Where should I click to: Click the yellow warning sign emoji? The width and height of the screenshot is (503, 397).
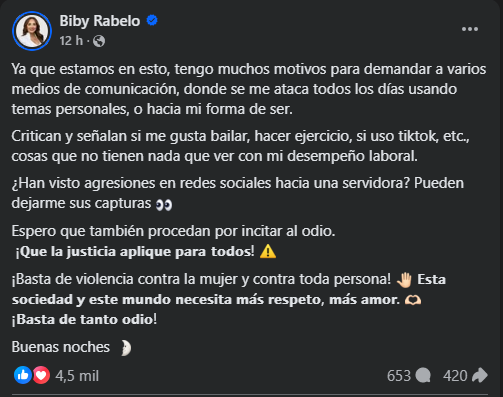268,251
